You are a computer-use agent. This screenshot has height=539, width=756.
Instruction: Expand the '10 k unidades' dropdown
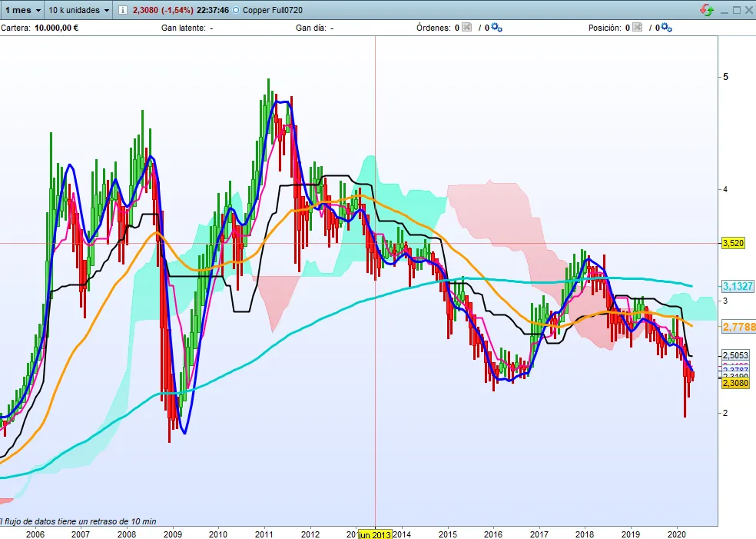click(78, 10)
